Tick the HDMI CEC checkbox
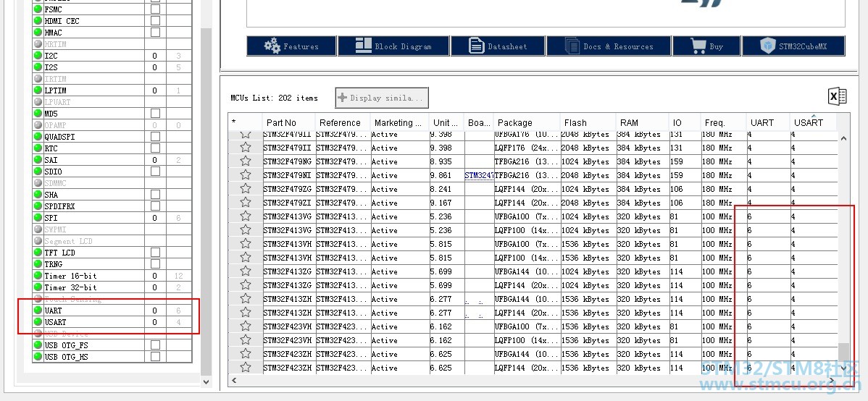The width and height of the screenshot is (868, 401). point(156,21)
